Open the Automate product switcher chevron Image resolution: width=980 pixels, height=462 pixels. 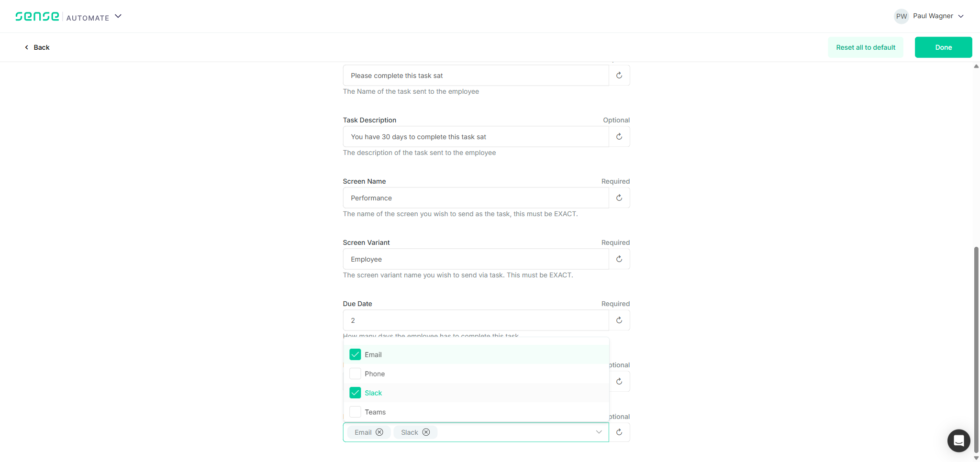point(118,16)
